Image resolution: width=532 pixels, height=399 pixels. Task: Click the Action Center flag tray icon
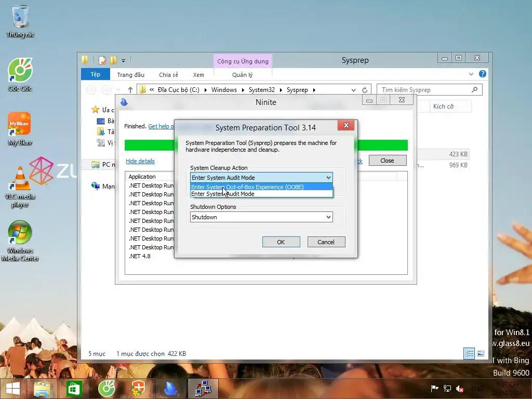click(434, 389)
